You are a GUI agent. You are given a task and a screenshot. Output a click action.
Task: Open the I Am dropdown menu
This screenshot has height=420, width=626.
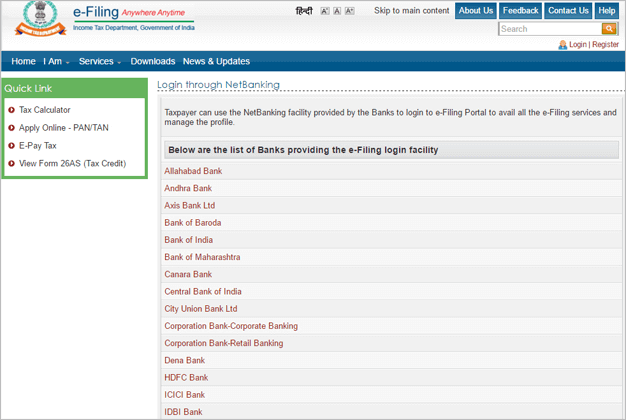(56, 61)
